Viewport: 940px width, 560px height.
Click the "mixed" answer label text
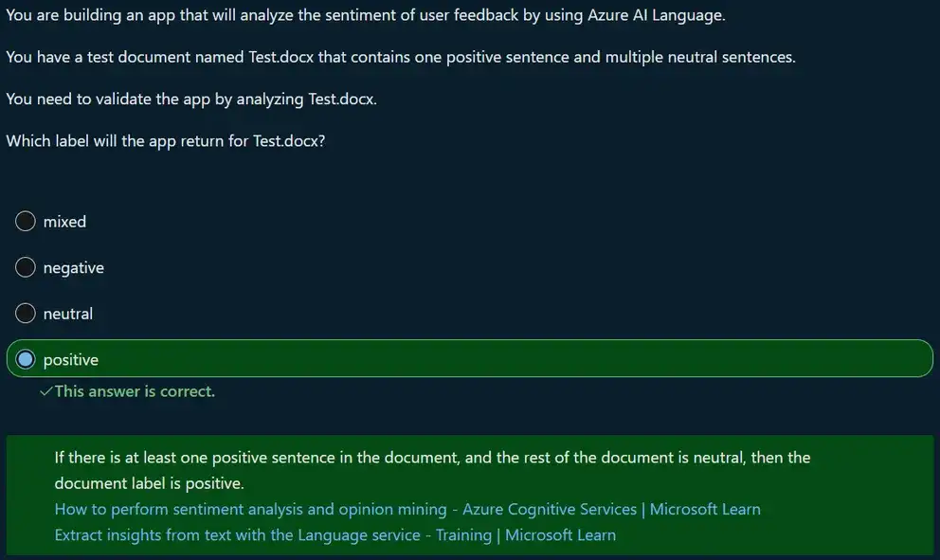64,222
